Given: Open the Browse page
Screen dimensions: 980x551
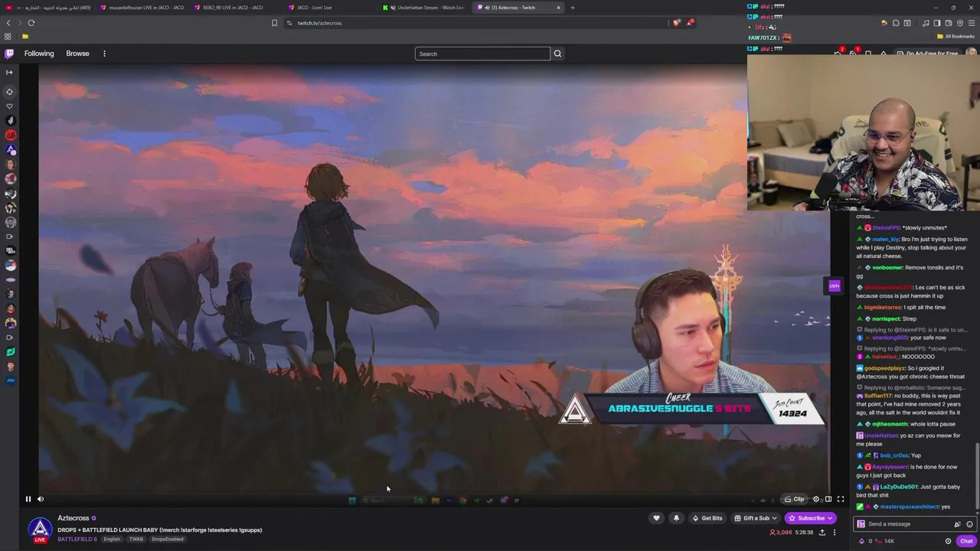Looking at the screenshot, I should click(x=77, y=54).
